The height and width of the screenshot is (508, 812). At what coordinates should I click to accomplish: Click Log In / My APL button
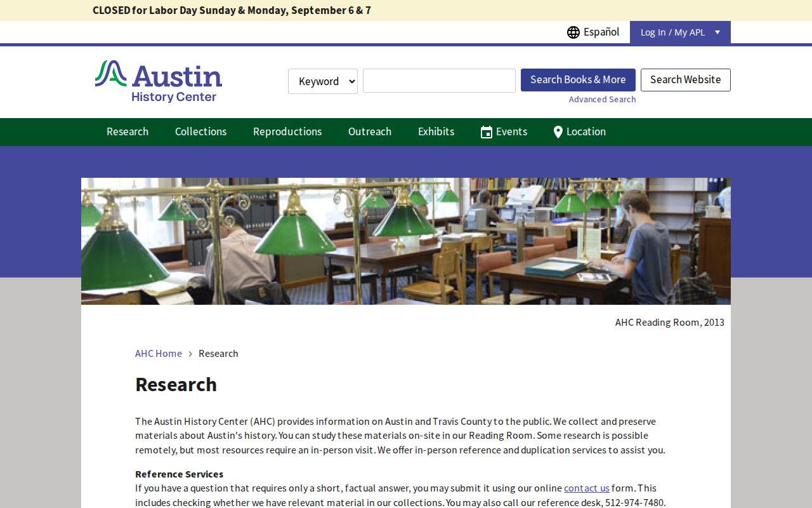680,32
